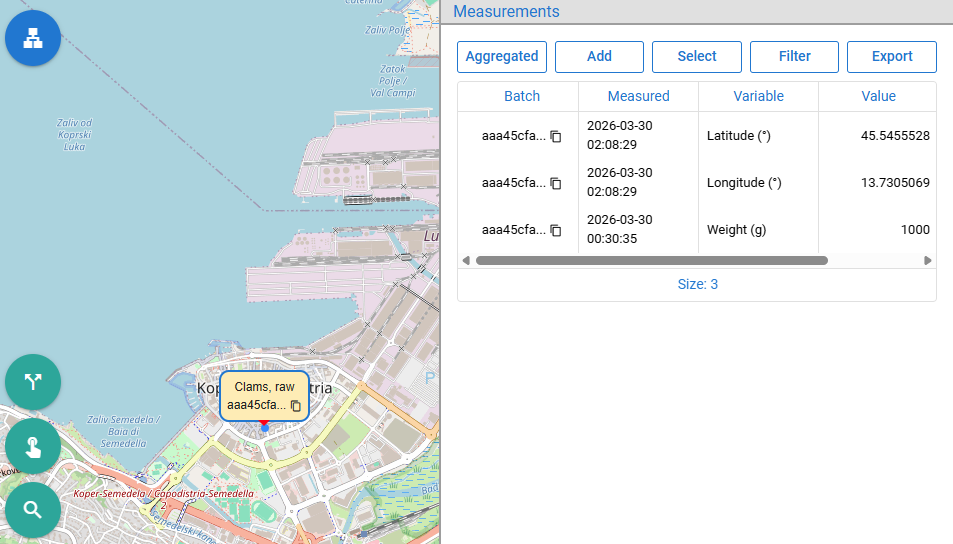Click the table's left scroll arrow
This screenshot has height=544, width=953.
click(x=466, y=260)
